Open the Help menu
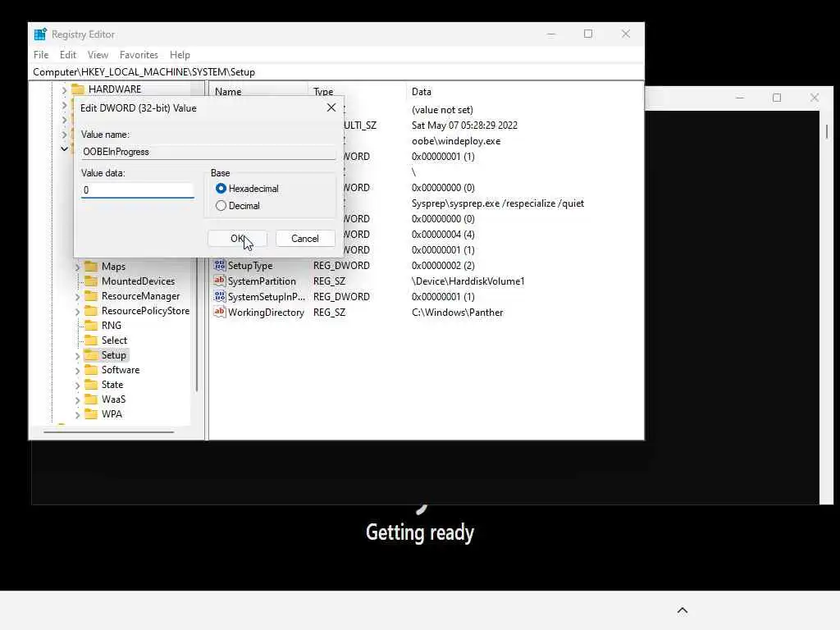The image size is (840, 630). click(180, 55)
